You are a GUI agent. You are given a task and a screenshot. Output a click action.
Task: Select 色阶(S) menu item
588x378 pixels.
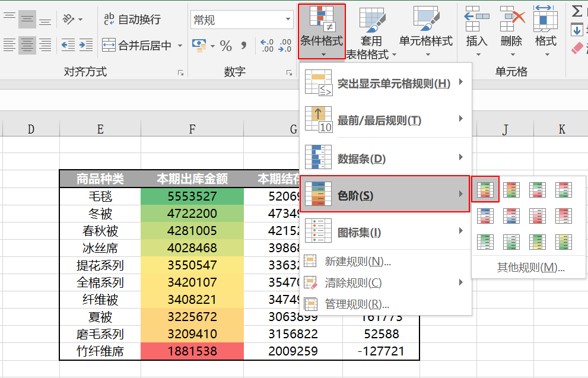tap(385, 194)
